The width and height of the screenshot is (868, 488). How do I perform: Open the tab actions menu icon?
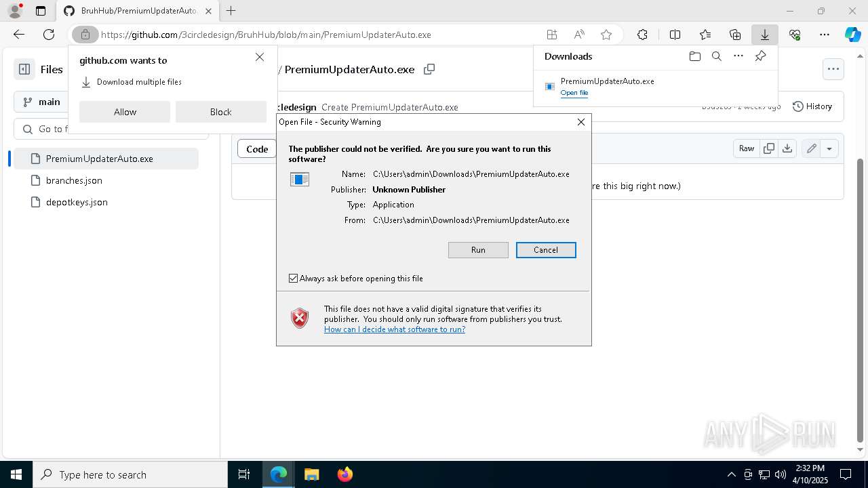click(x=41, y=11)
